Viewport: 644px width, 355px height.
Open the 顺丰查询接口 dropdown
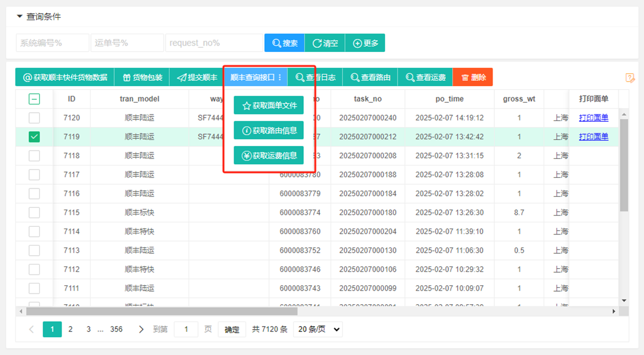point(257,77)
